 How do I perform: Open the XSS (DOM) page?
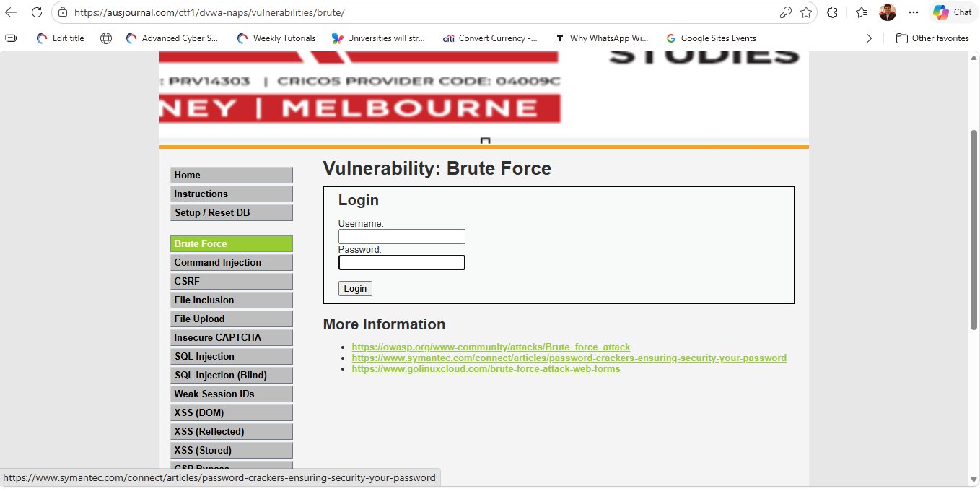(232, 413)
